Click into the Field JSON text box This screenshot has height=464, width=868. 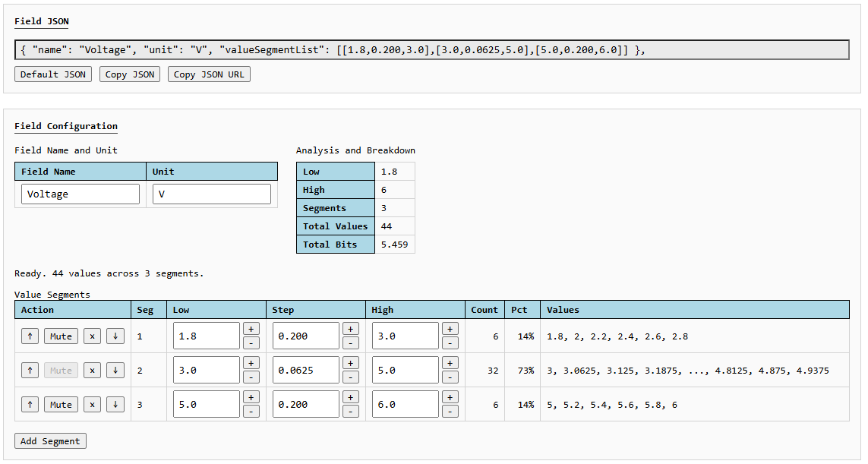pyautogui.click(x=431, y=50)
